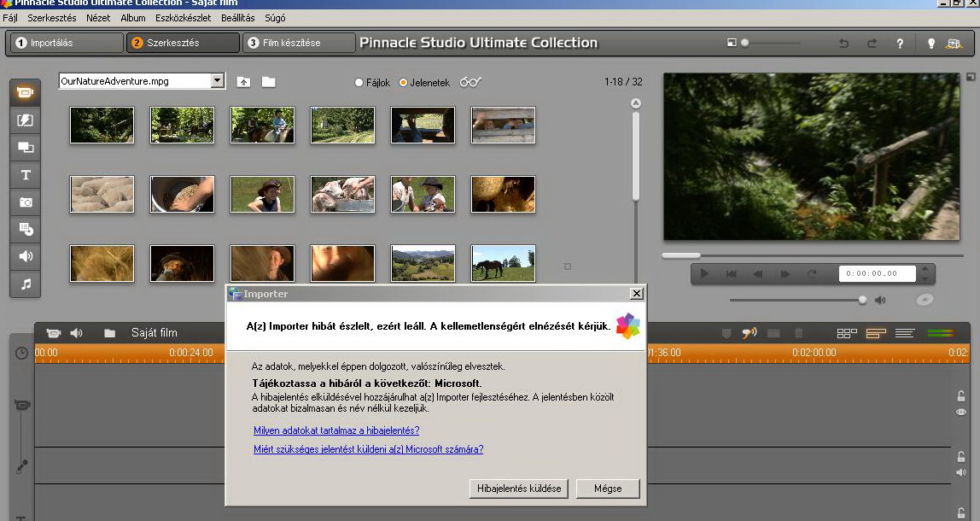
Task: Click the light bulb tips icon
Action: [930, 44]
